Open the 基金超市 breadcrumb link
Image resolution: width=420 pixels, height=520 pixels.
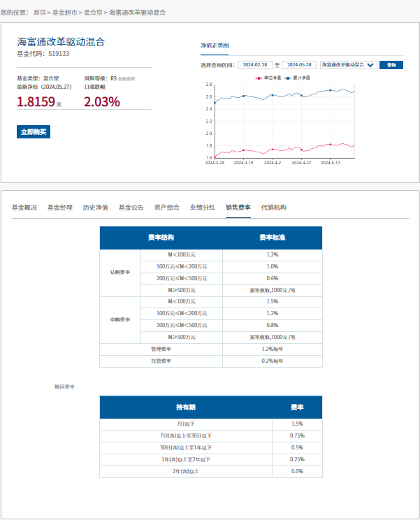tap(65, 13)
